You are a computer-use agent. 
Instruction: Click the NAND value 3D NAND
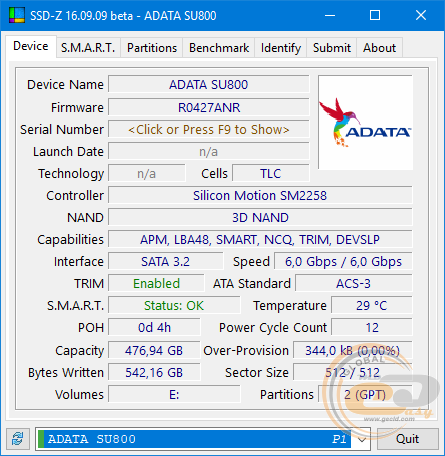tap(260, 217)
